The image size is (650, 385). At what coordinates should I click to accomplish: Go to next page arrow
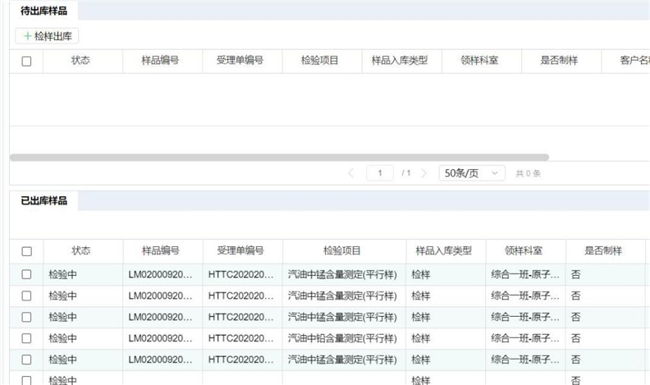[x=424, y=173]
